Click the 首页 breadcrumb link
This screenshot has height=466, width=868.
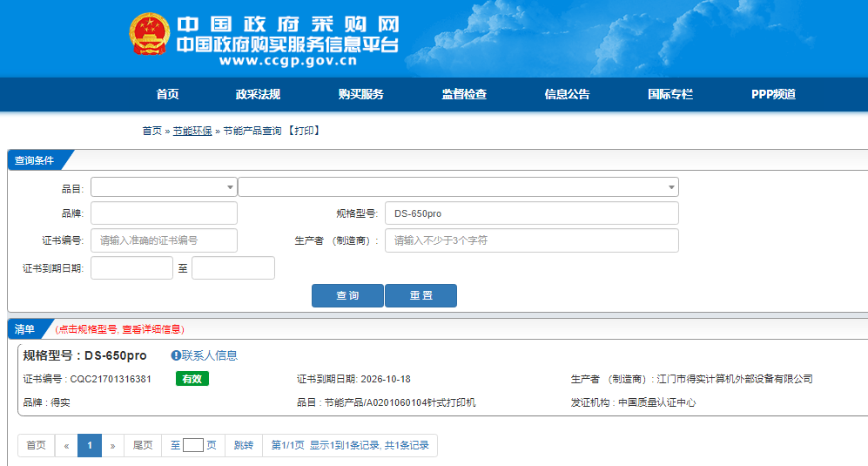click(151, 131)
